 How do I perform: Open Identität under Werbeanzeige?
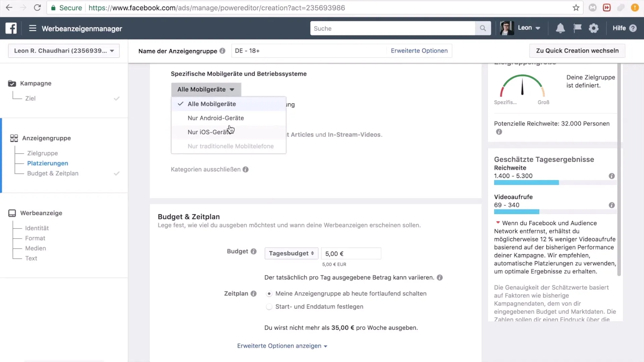[37, 228]
